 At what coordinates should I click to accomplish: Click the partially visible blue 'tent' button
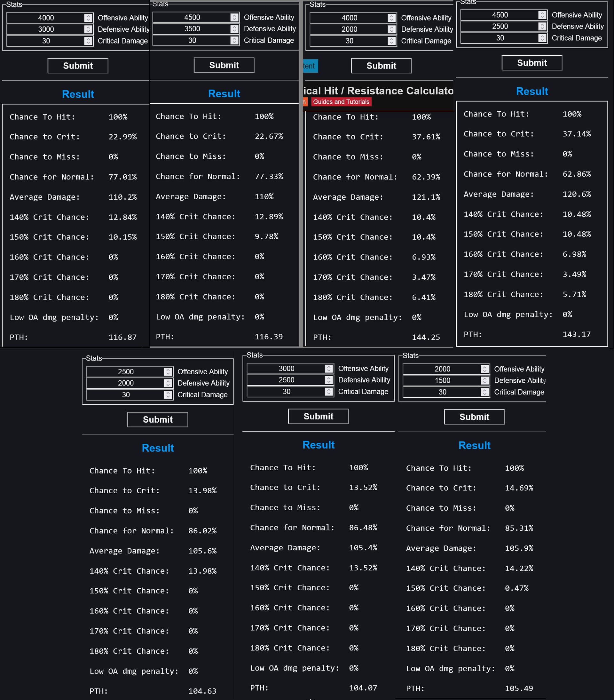click(x=310, y=66)
